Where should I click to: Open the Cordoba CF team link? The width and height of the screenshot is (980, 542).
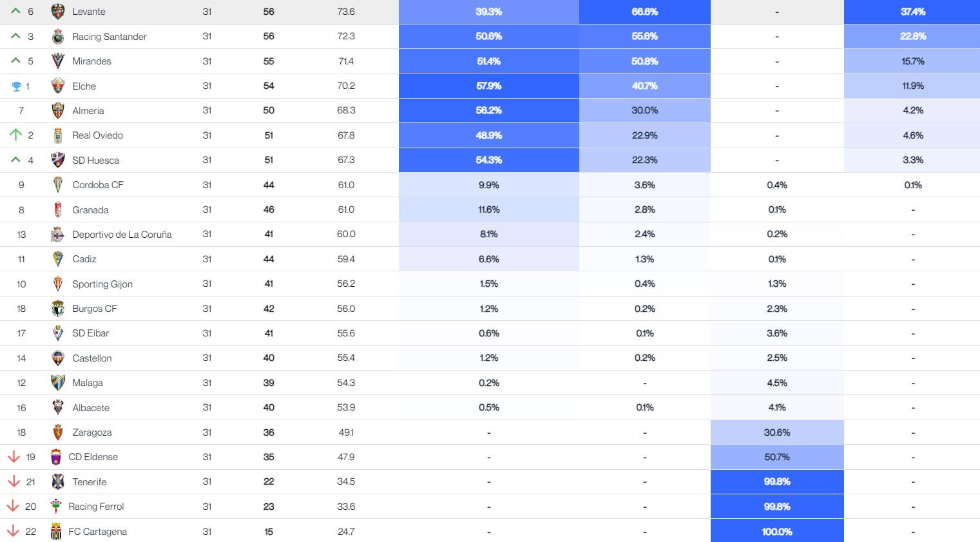coord(98,185)
